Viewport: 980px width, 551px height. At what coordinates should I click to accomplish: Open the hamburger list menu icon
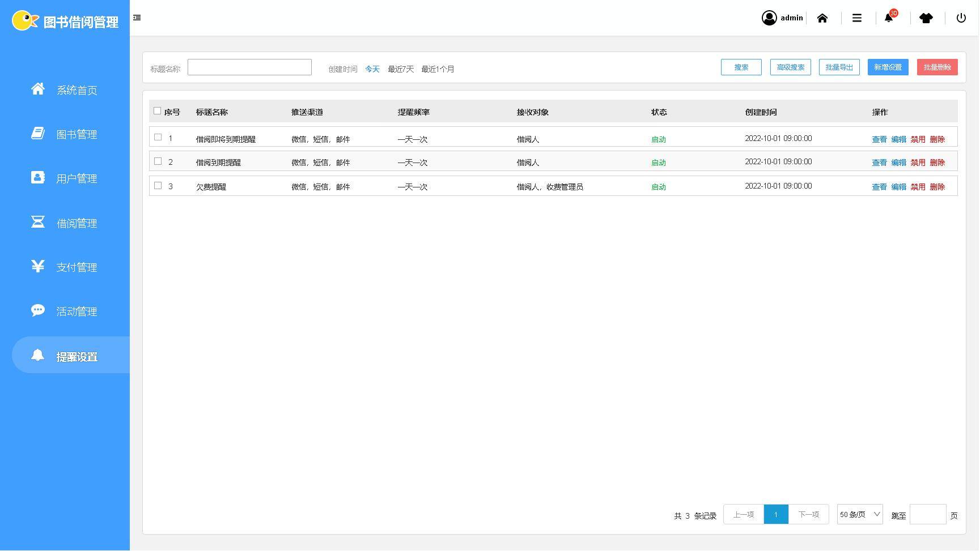coord(857,18)
